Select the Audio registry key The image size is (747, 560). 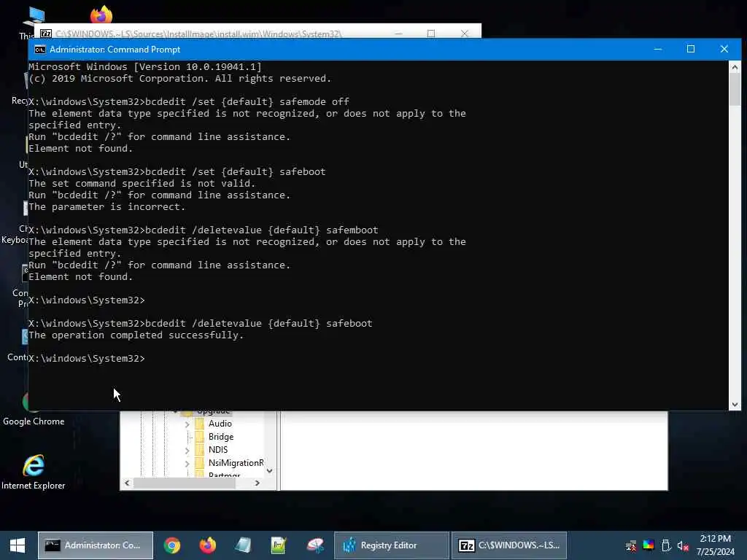pos(220,424)
